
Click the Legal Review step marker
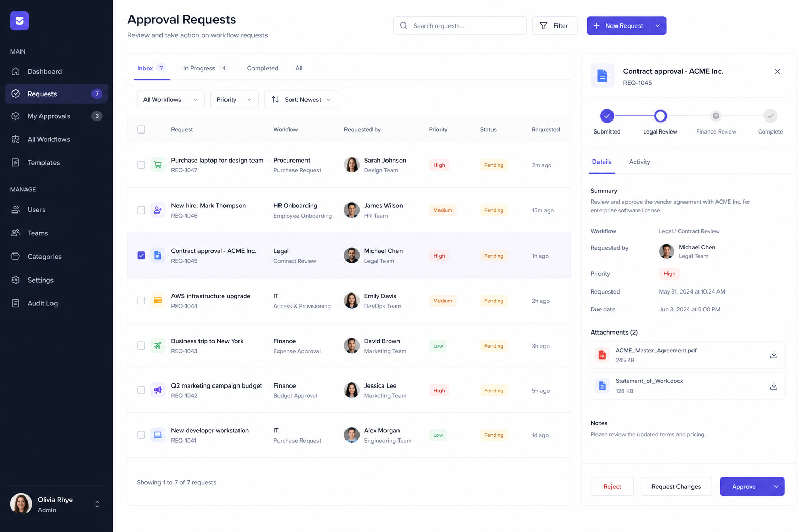(x=660, y=116)
